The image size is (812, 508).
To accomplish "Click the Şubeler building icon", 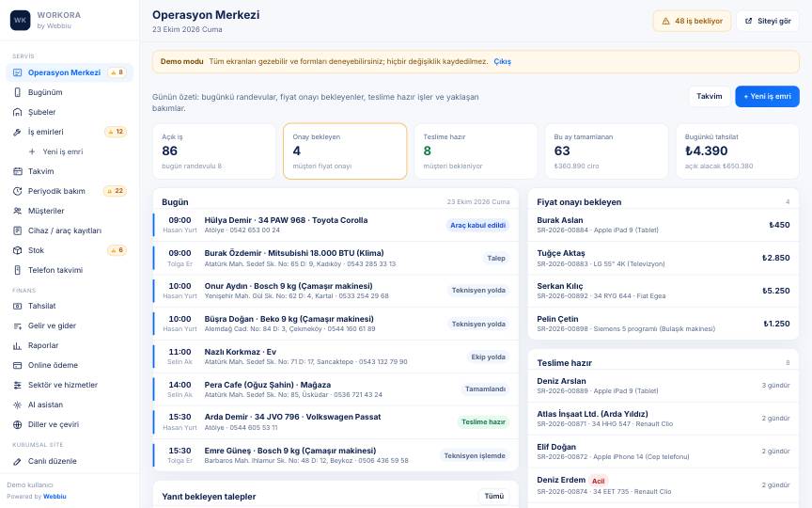I will [x=17, y=112].
